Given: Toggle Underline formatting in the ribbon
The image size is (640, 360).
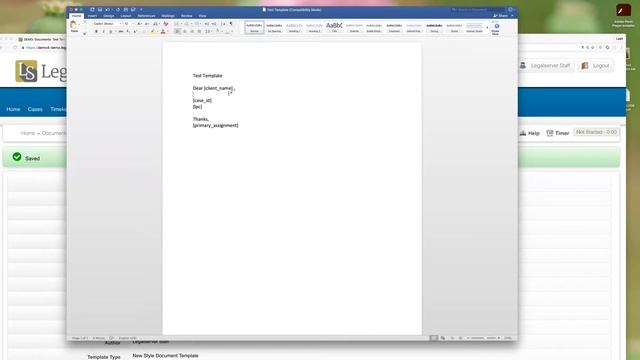Looking at the screenshot, I should click(111, 31).
